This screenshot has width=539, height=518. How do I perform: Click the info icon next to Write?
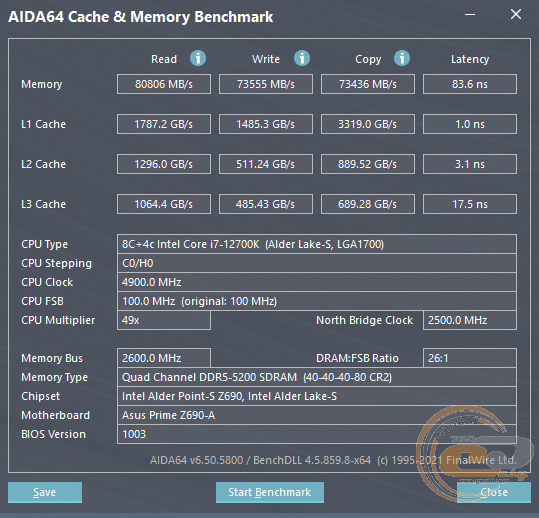pos(302,58)
